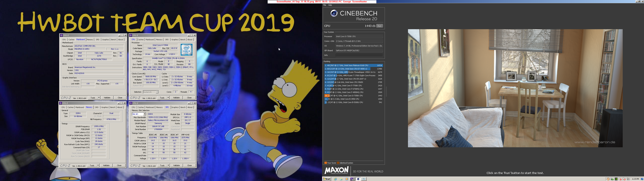
Task: Click the Info input field in Your System
Action: [x=359, y=55]
